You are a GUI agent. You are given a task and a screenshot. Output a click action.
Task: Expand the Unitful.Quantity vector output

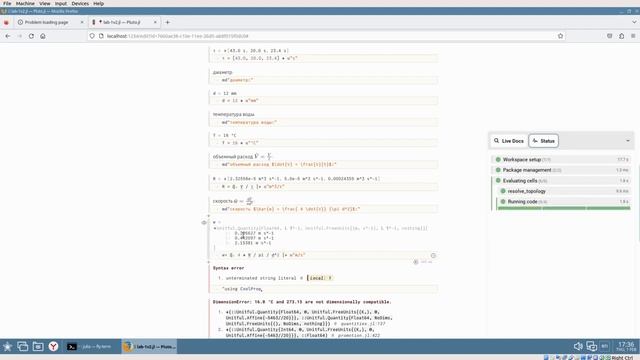coord(215,229)
